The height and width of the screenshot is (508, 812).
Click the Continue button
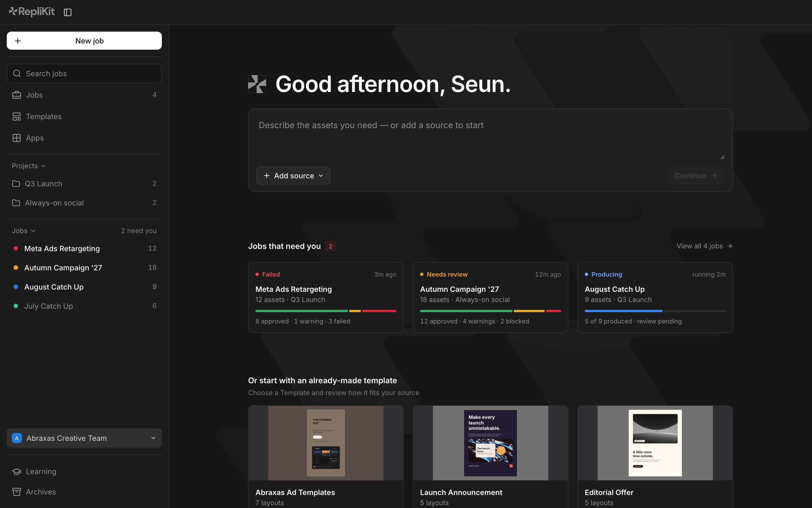[696, 176]
